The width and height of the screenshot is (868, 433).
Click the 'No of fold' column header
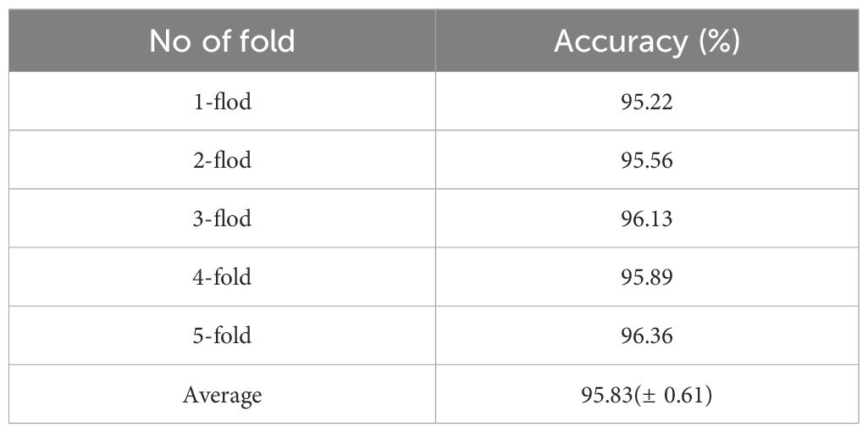(x=222, y=41)
